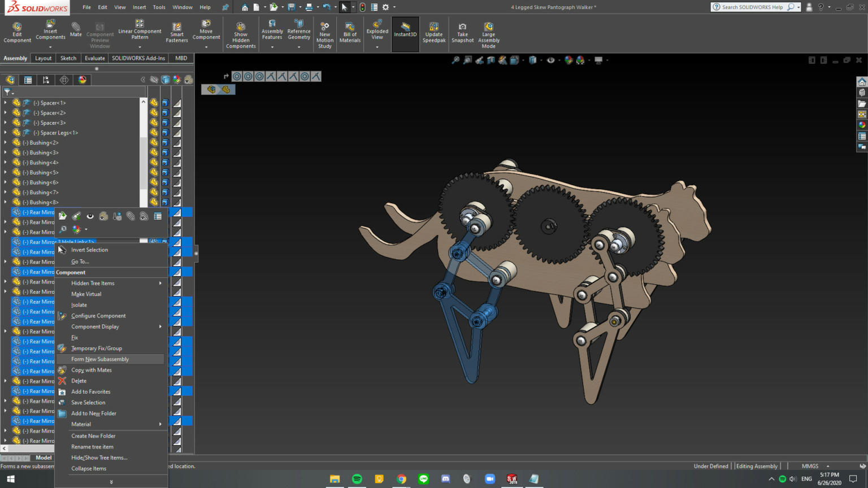Open Spotify from taskbar

click(357, 479)
